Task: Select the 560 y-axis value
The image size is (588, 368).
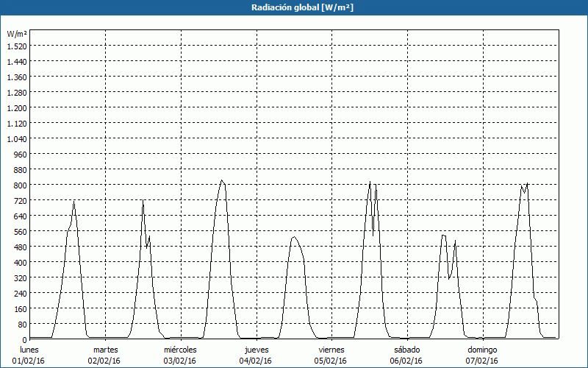Action: pos(21,232)
